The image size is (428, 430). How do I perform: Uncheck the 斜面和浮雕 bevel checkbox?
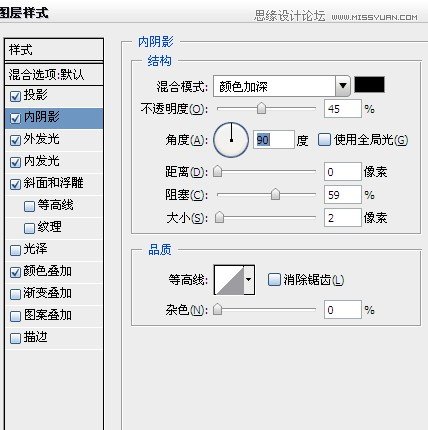point(15,184)
